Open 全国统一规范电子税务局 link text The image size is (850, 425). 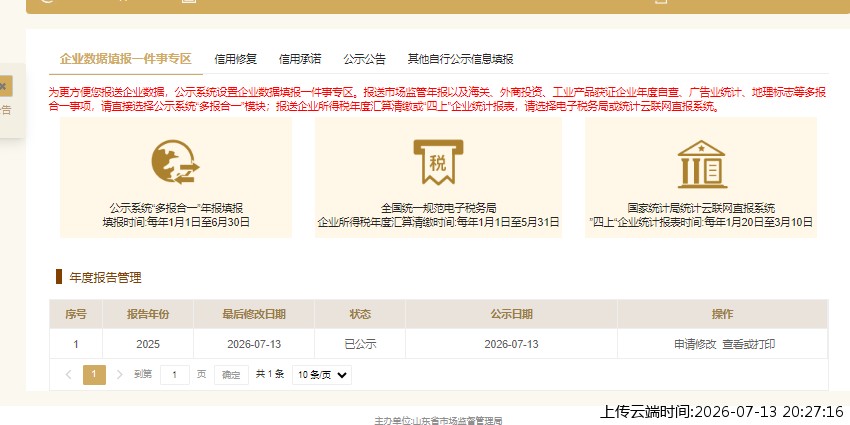(x=438, y=208)
